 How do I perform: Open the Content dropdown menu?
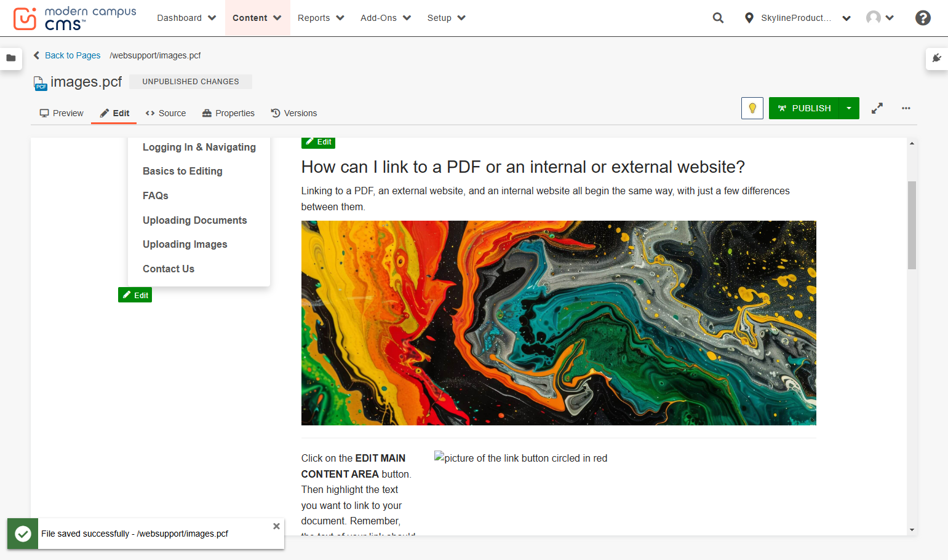(x=257, y=18)
